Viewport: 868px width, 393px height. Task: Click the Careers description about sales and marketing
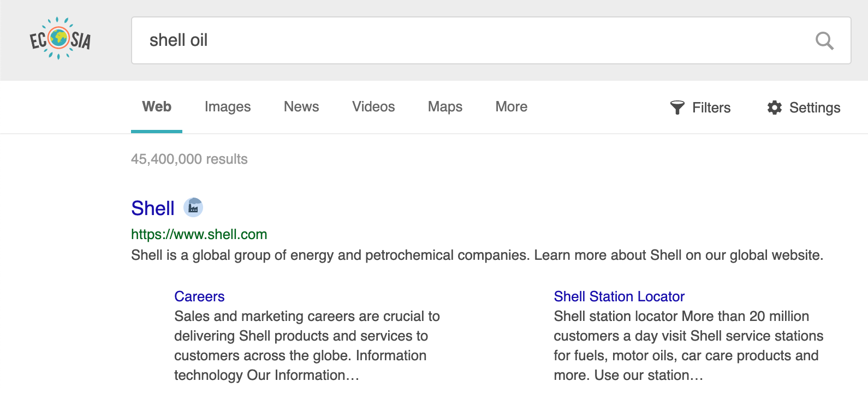click(x=307, y=346)
